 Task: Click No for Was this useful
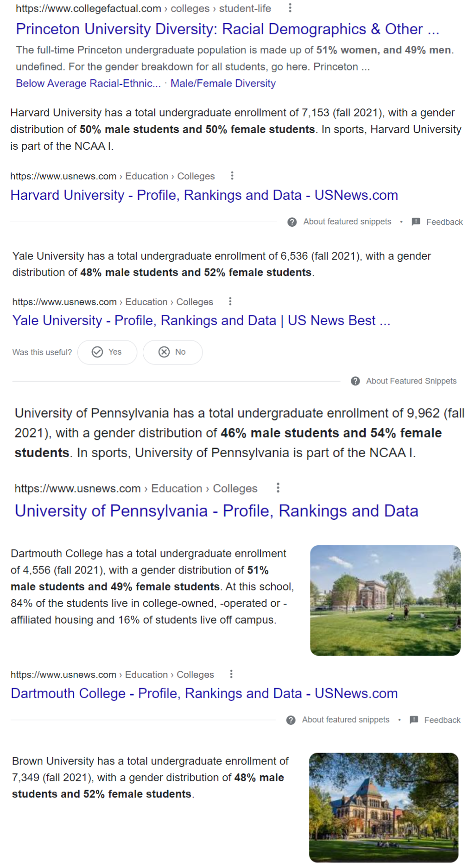pyautogui.click(x=172, y=352)
